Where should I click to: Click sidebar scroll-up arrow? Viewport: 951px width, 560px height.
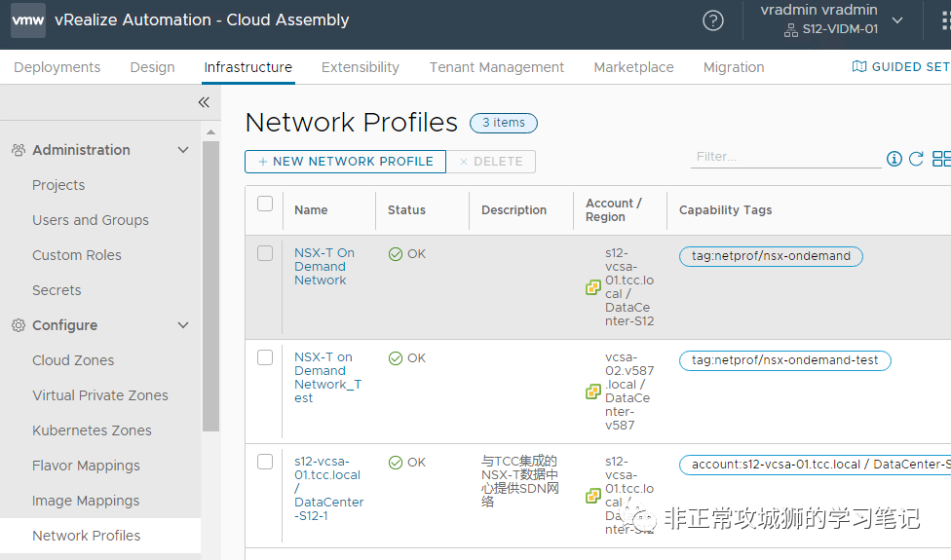(210, 131)
